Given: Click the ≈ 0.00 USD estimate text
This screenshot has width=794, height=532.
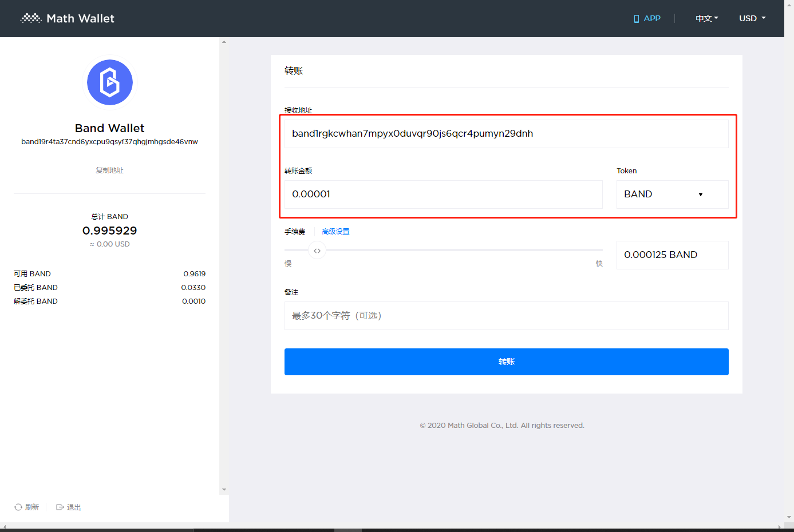Looking at the screenshot, I should click(x=109, y=244).
